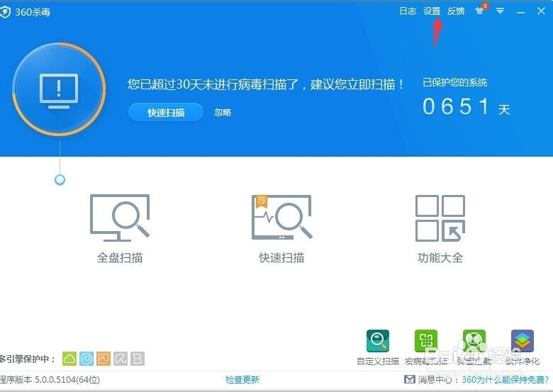Open 宏病毒扫描 macro virus scan tool
553x392 pixels.
click(426, 347)
